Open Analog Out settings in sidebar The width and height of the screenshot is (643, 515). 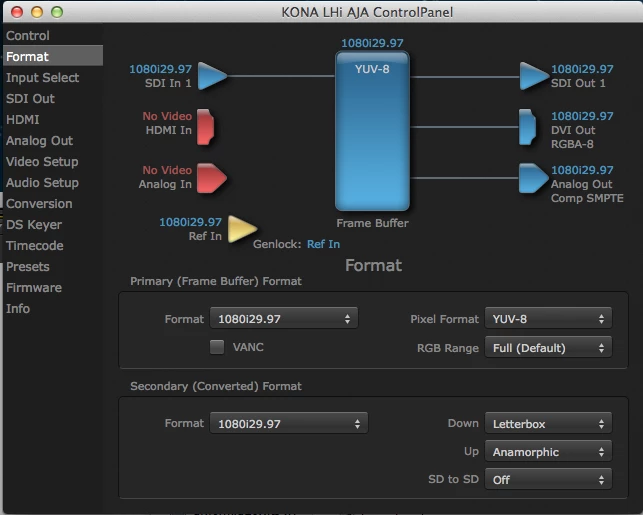pos(53,141)
